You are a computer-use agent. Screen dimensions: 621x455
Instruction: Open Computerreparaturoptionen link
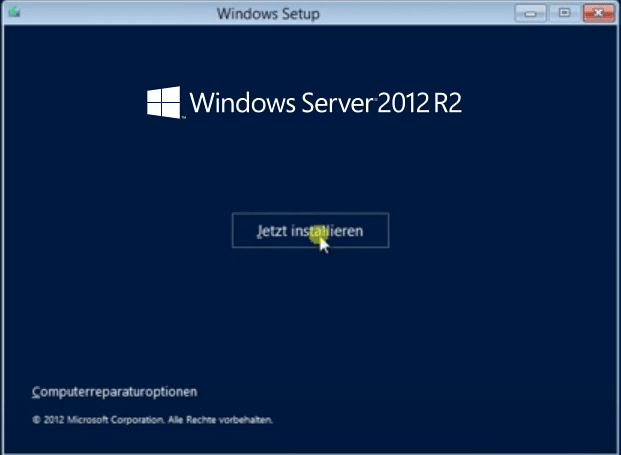coord(114,392)
